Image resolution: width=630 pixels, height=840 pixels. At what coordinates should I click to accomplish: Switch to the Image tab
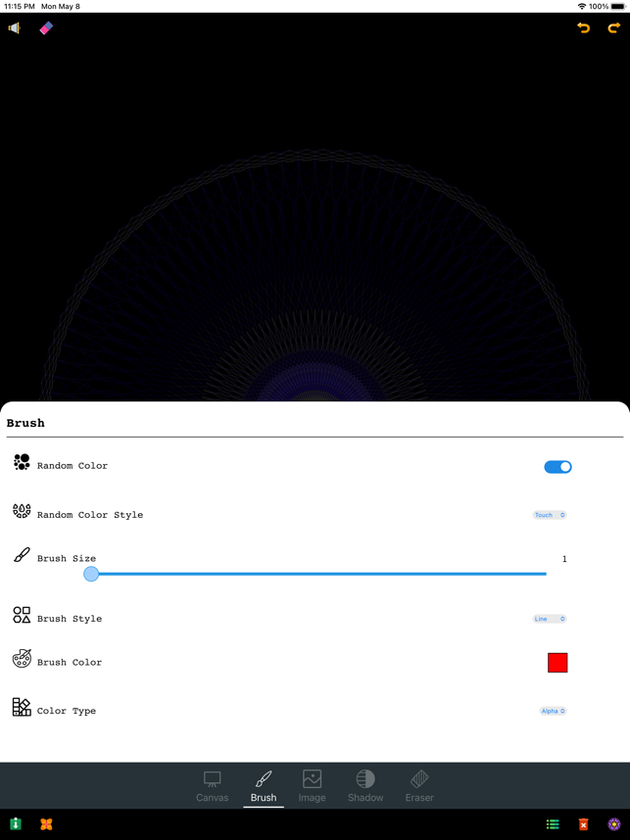pyautogui.click(x=312, y=786)
